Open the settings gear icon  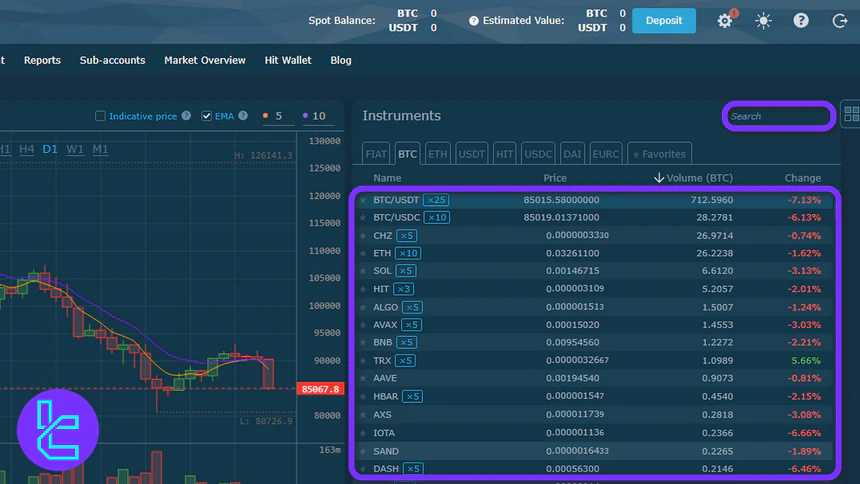pos(725,21)
